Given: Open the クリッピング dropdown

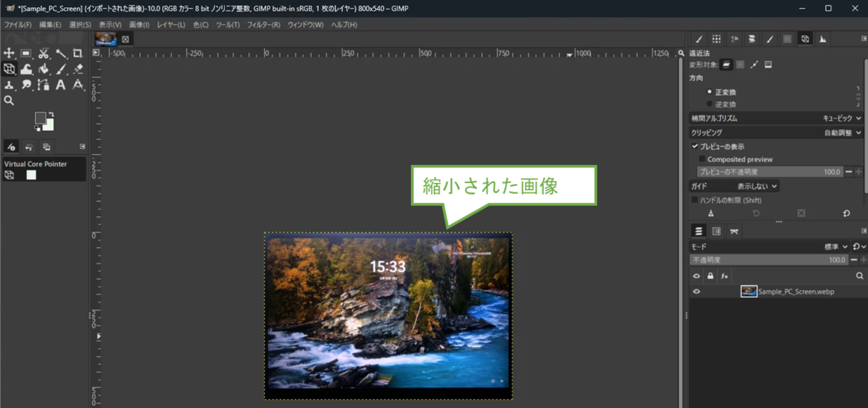Looking at the screenshot, I should point(776,132).
